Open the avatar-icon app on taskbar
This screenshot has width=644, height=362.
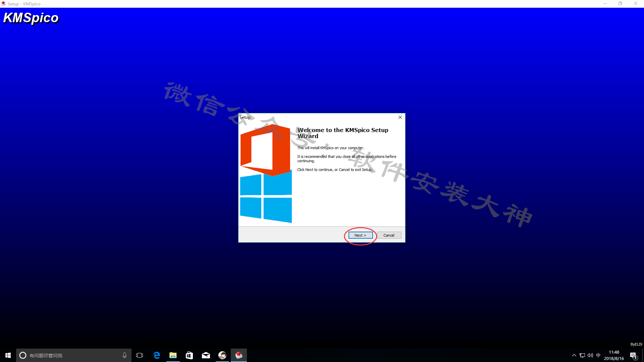point(222,355)
